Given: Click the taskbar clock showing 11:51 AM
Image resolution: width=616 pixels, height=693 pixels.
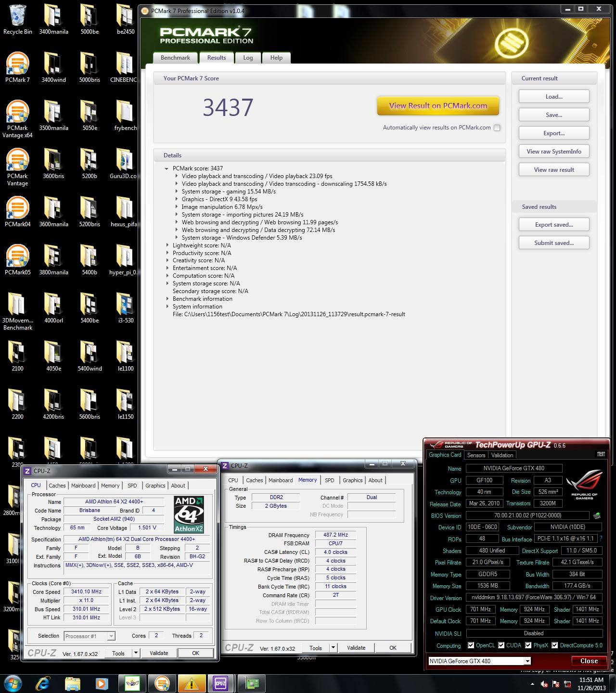Looking at the screenshot, I should pyautogui.click(x=591, y=684).
